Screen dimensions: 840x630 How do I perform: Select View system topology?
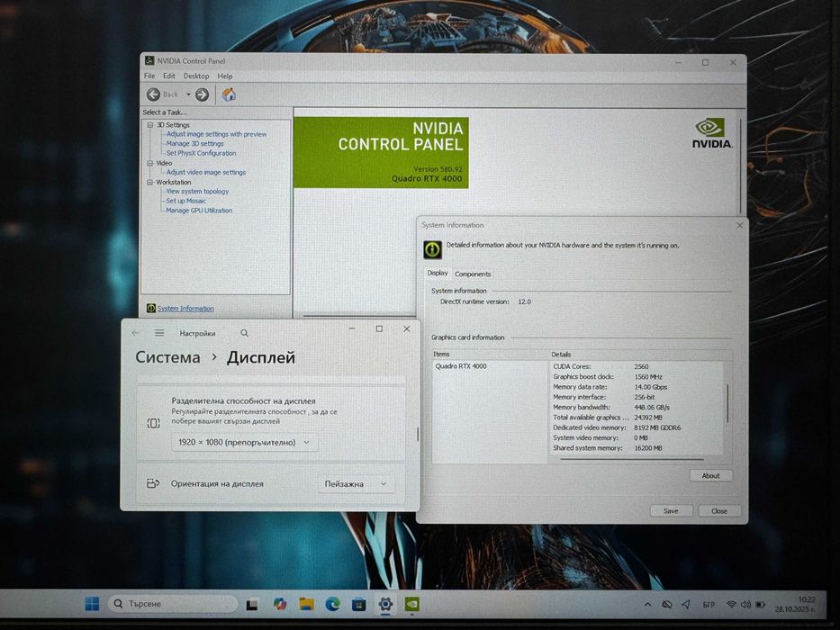(197, 191)
